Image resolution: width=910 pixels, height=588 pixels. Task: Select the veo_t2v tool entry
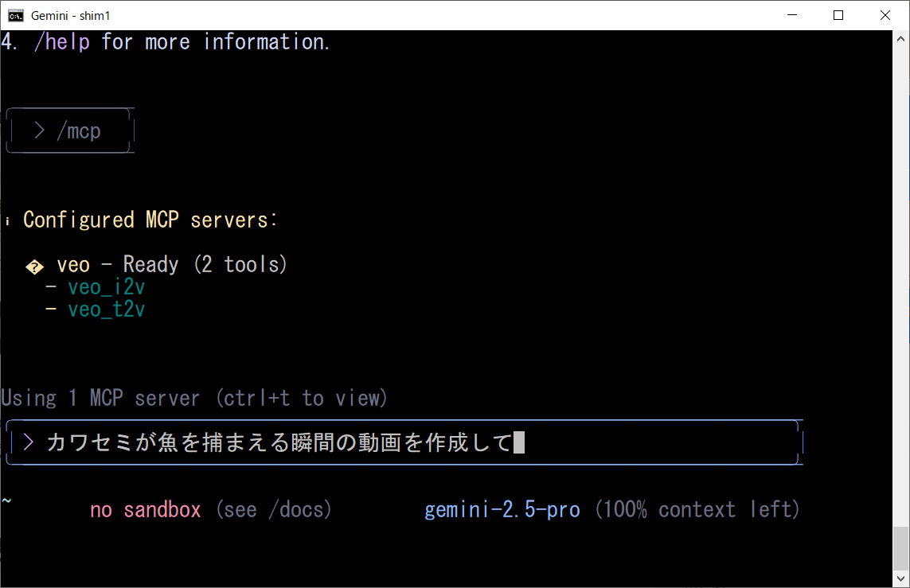click(x=106, y=310)
